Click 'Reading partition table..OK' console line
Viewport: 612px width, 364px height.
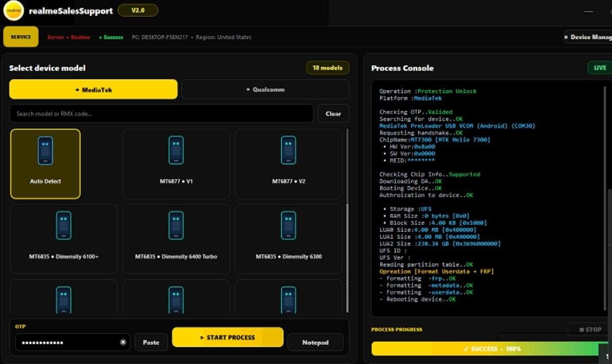tap(426, 264)
